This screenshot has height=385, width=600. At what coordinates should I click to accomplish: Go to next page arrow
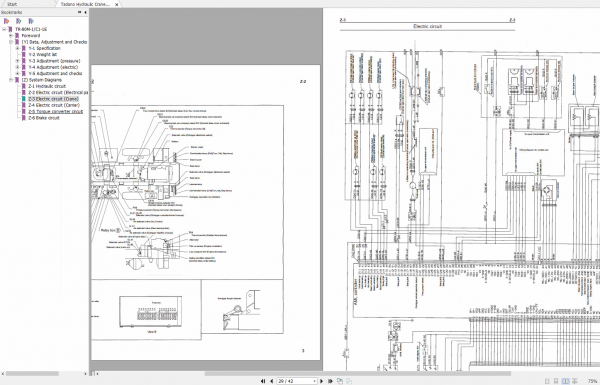(321, 381)
